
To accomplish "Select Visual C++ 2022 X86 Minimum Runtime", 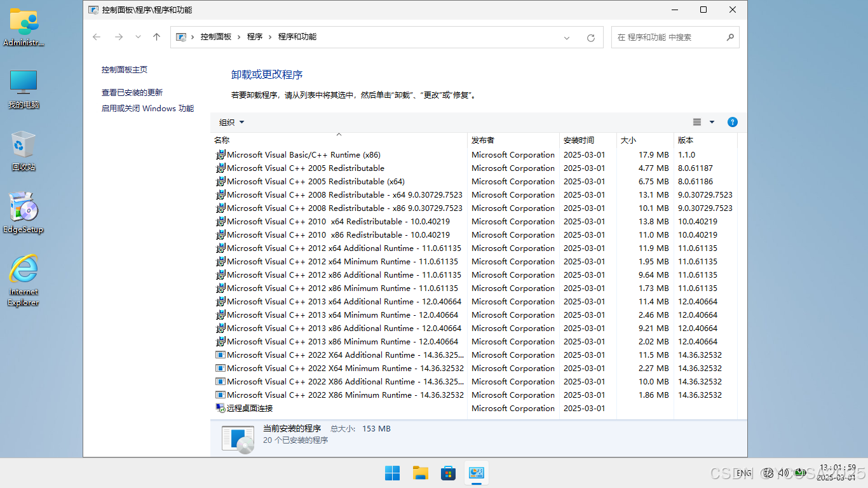I will 473,395.
